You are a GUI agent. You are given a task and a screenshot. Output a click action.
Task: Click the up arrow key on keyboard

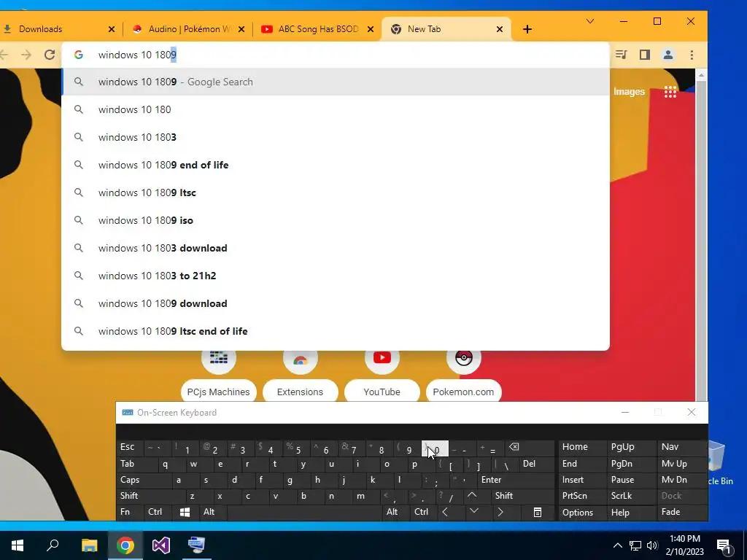pos(472,496)
